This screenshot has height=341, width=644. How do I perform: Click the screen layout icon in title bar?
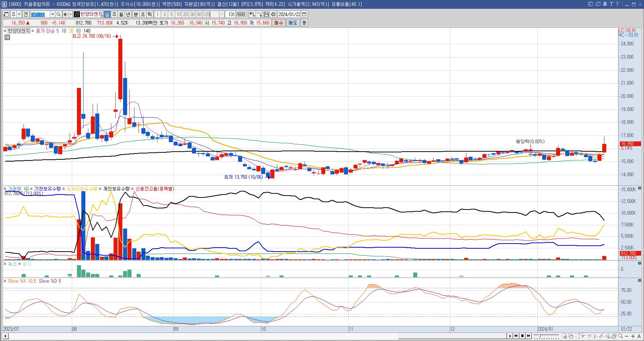(x=590, y=4)
